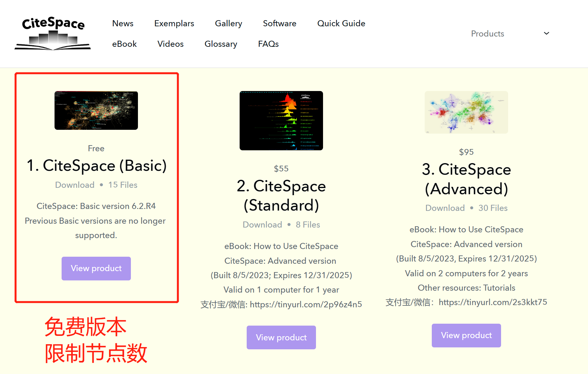Open the CiteSpace Advanced product thumbnail image
The height and width of the screenshot is (374, 588).
click(466, 112)
